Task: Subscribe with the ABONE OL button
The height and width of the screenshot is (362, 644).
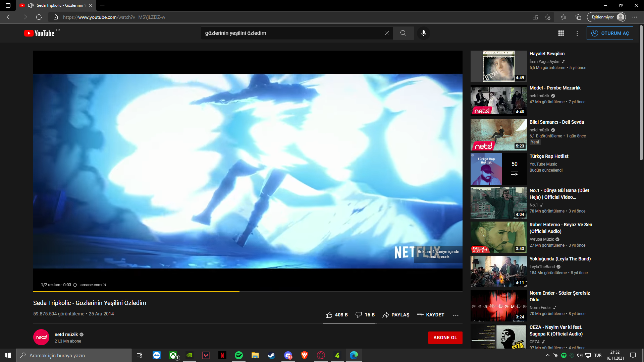Action: click(x=445, y=338)
